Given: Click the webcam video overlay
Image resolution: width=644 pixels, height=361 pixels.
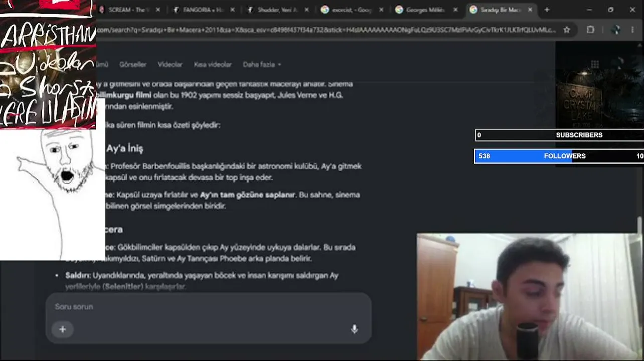Looking at the screenshot, I should pos(530,297).
